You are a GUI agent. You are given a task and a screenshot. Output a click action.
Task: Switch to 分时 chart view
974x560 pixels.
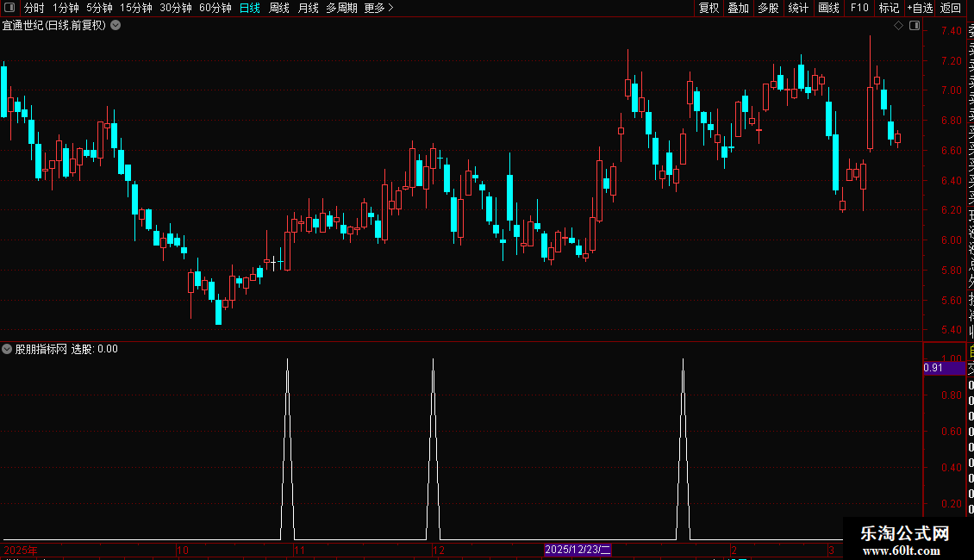pos(34,8)
